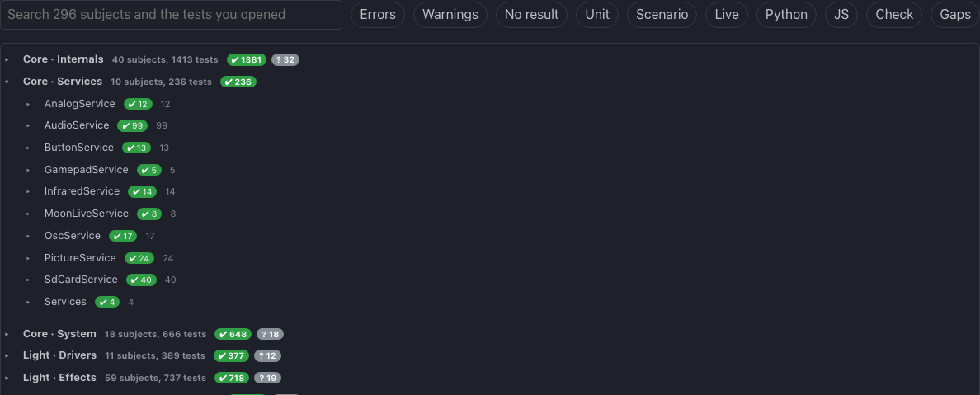Select the Light · Drivers group title
Viewport: 980px width, 395px height.
coord(59,355)
